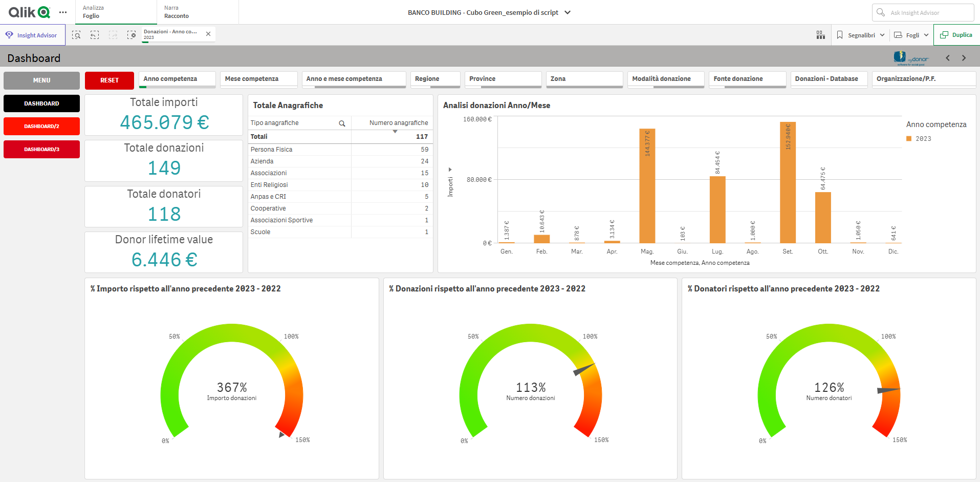The width and height of the screenshot is (980, 482).
Task: Remove the Donazioni - Anno competenza 2023 selection
Action: tap(208, 34)
